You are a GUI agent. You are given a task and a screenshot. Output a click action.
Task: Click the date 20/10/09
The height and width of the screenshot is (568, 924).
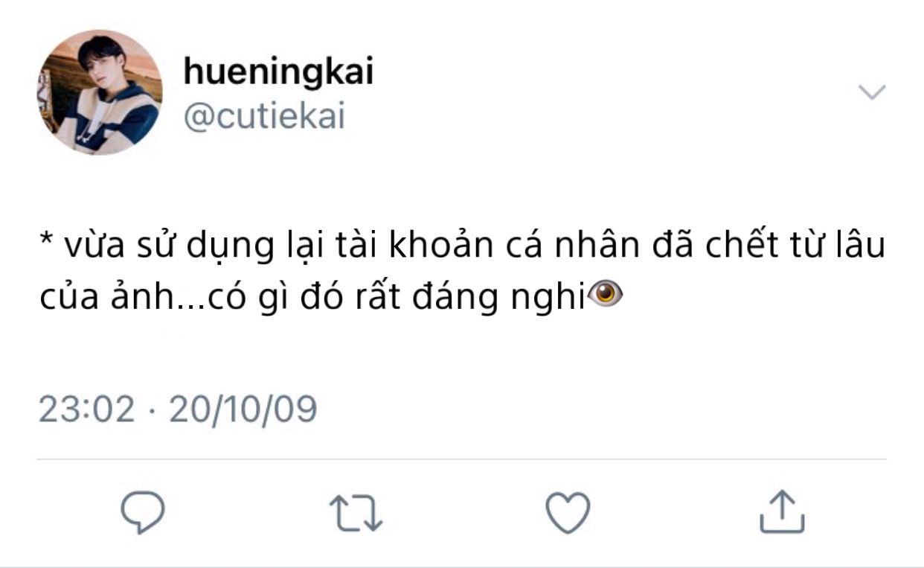[x=243, y=409]
